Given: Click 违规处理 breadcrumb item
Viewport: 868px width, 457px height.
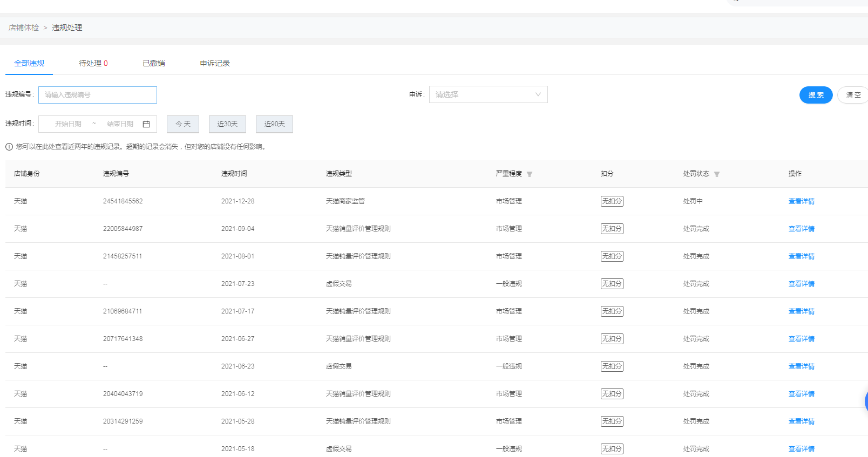Looking at the screenshot, I should (x=67, y=28).
